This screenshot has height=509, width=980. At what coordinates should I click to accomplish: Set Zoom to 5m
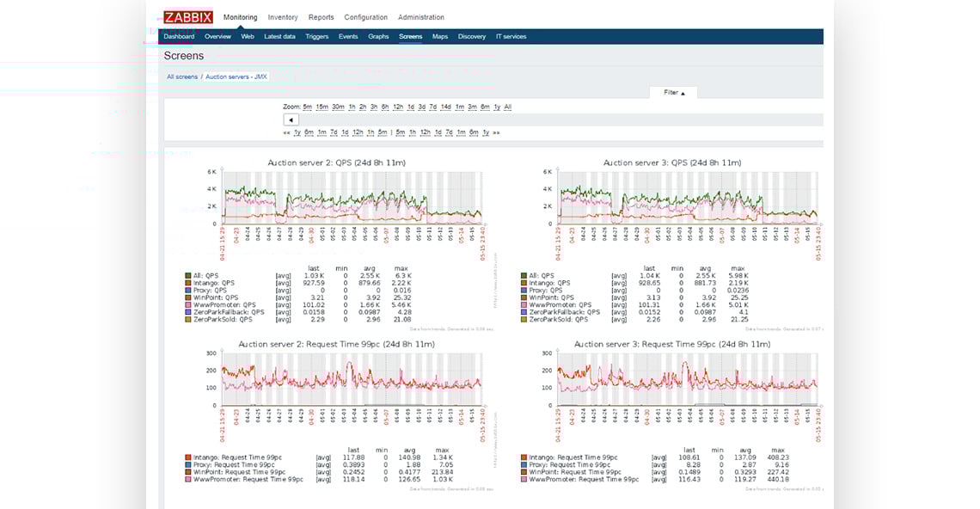[308, 107]
